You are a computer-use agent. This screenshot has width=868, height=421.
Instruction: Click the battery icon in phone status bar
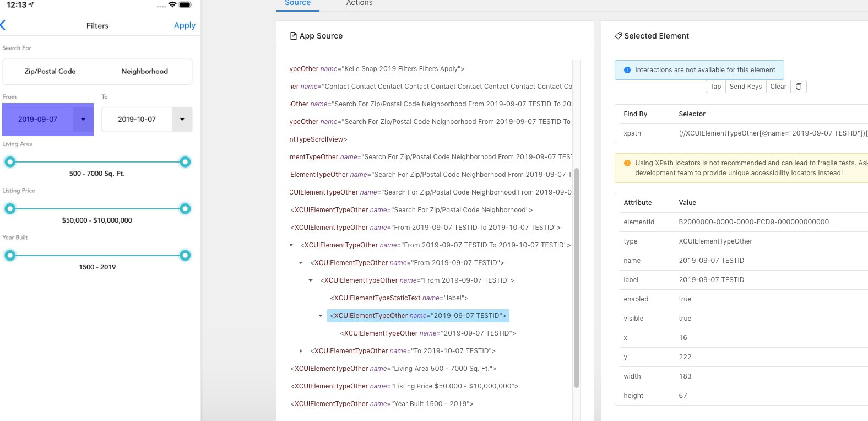pos(186,4)
